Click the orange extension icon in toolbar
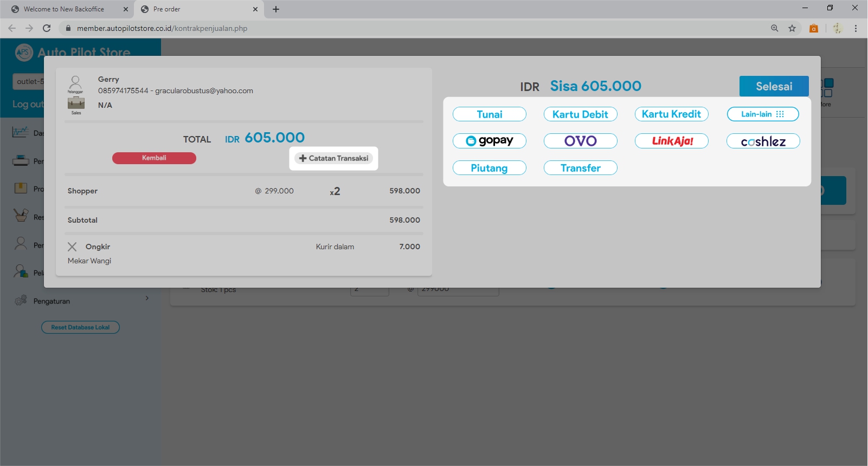This screenshot has width=868, height=466. click(813, 28)
